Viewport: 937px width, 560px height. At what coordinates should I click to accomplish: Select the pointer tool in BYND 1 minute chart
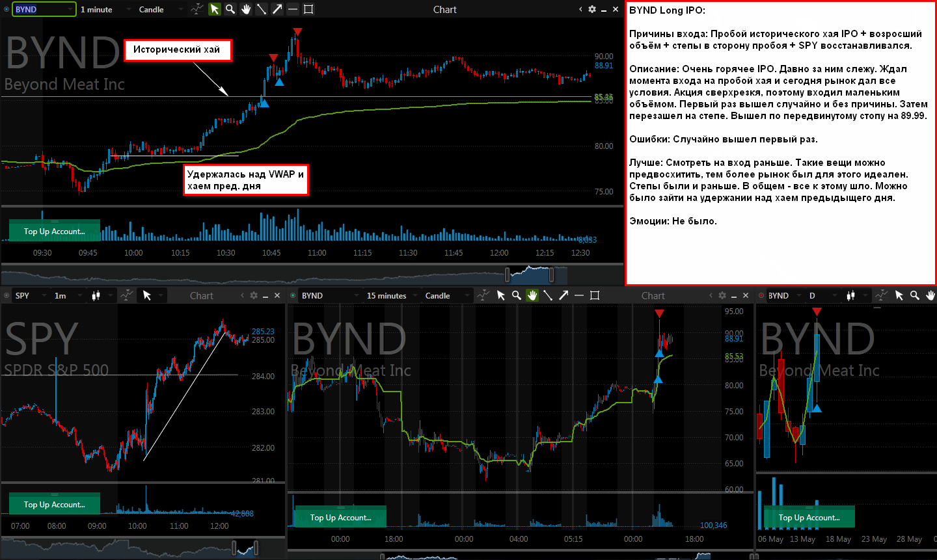pyautogui.click(x=214, y=9)
